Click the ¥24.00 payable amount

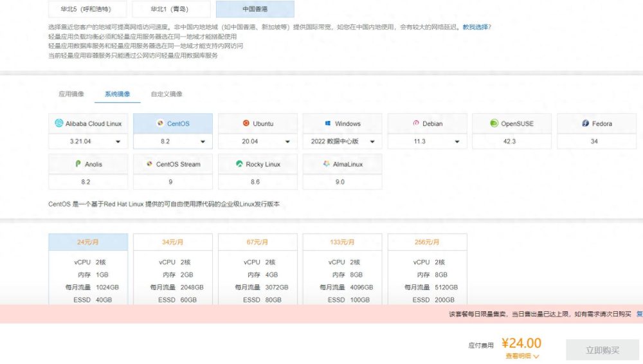tap(521, 343)
